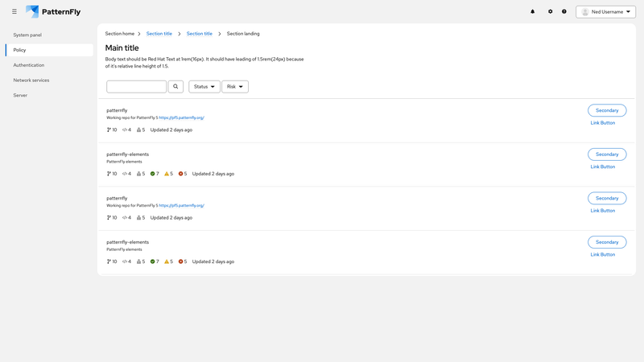
Task: Click red error icon in last patternfly-elements row
Action: click(180, 261)
